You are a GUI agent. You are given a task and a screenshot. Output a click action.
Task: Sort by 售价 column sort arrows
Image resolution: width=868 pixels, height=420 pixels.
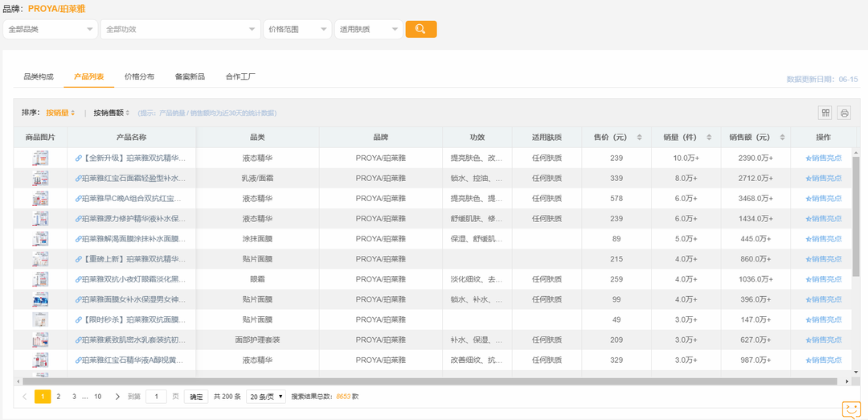(x=640, y=138)
